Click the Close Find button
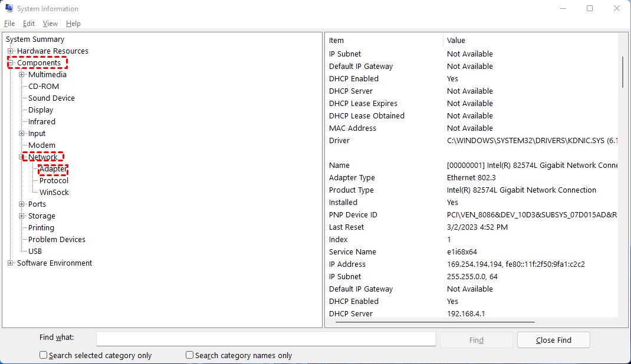Viewport: 631px width, 364px height. [553, 340]
